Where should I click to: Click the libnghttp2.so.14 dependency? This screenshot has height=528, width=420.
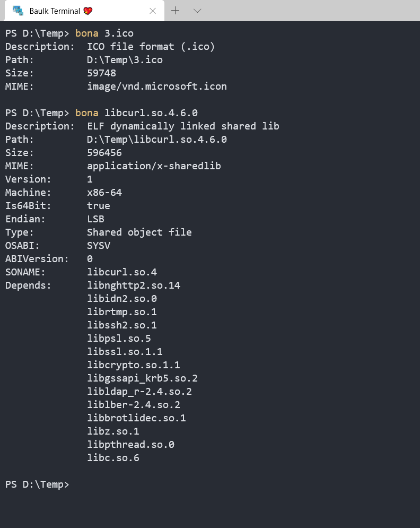tap(134, 285)
